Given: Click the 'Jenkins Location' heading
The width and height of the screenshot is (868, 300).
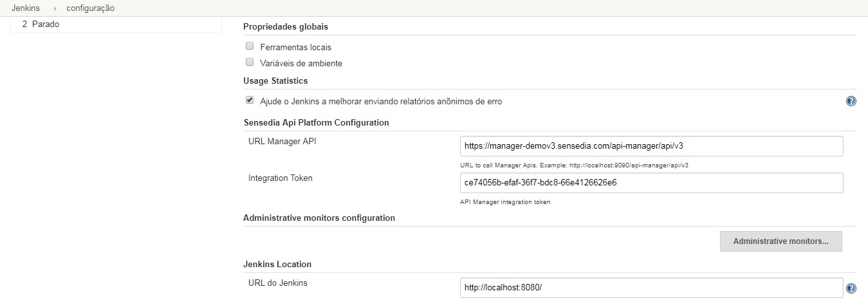Looking at the screenshot, I should [277, 264].
